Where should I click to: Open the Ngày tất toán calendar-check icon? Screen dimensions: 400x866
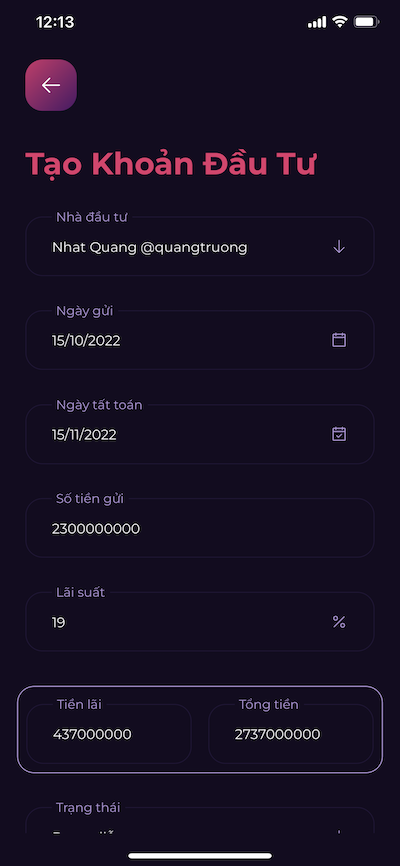coord(339,434)
